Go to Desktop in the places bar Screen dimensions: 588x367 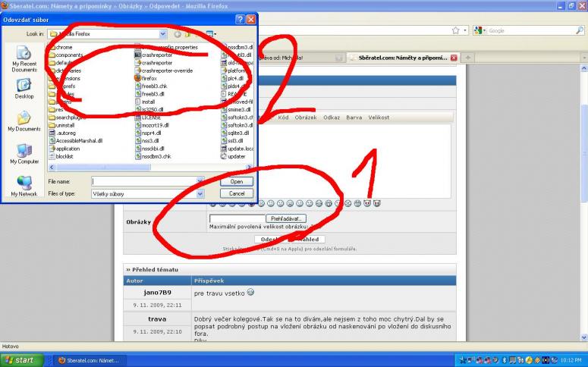[x=24, y=89]
